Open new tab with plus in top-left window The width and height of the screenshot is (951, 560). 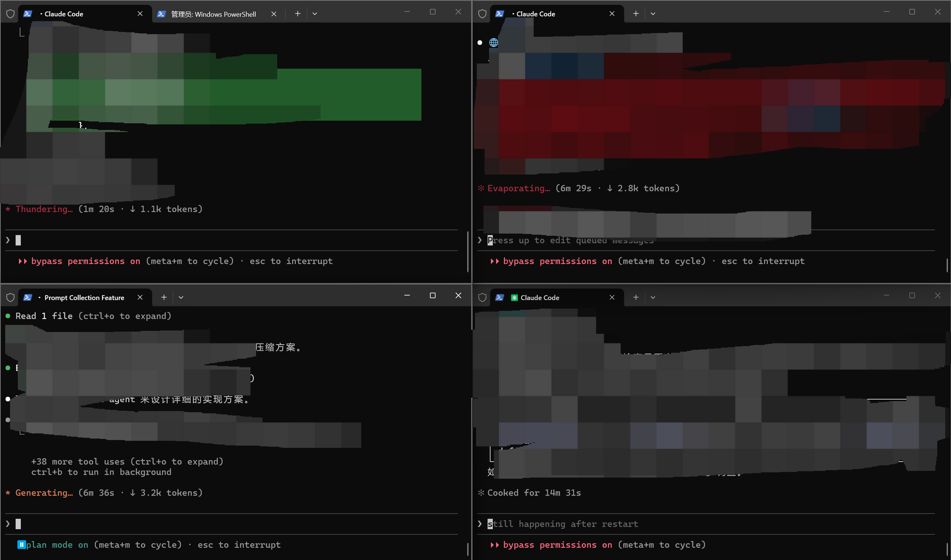[298, 14]
